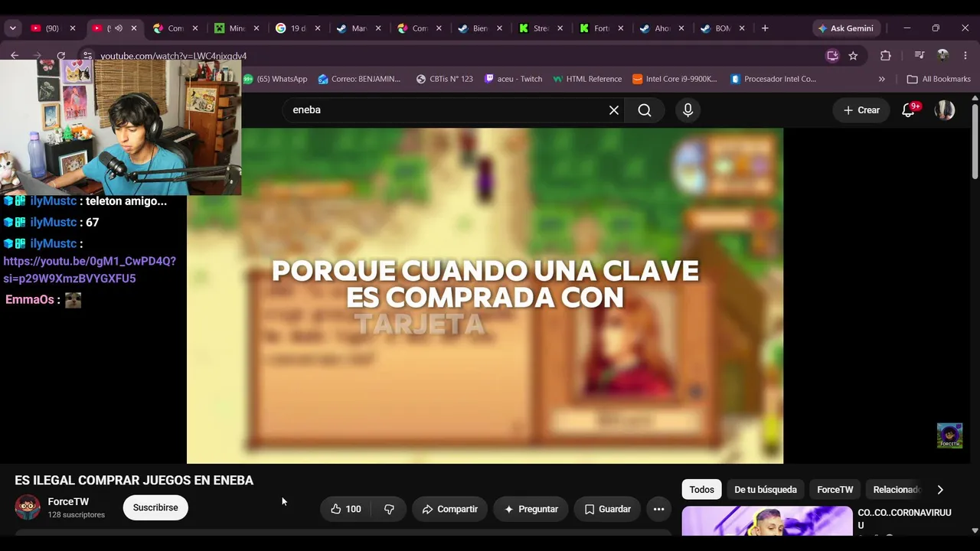Open the Chrome three-dot menu
Viewport: 980px width, 551px height.
tap(965, 55)
